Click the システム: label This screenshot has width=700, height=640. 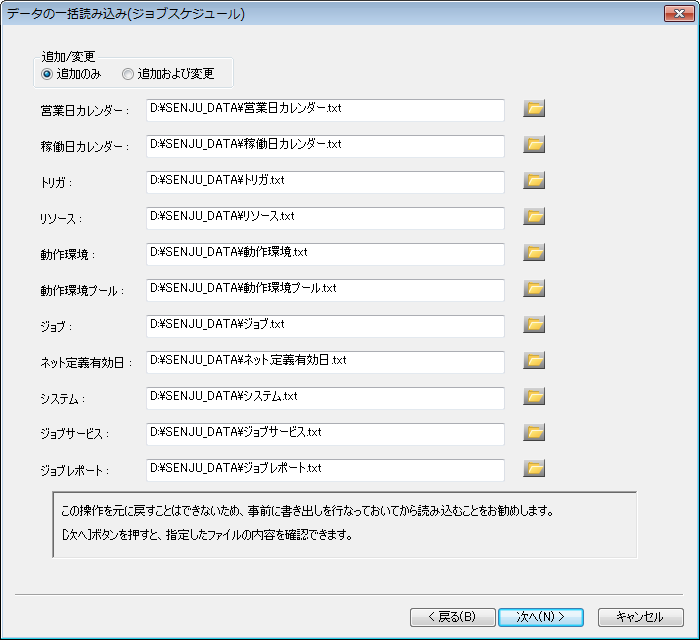tap(62, 399)
